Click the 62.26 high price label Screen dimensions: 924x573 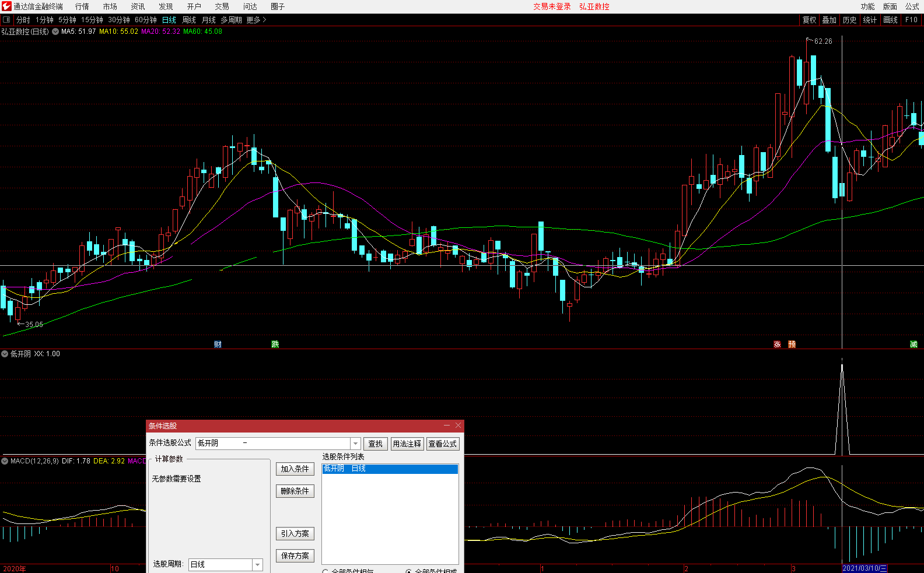click(x=823, y=41)
